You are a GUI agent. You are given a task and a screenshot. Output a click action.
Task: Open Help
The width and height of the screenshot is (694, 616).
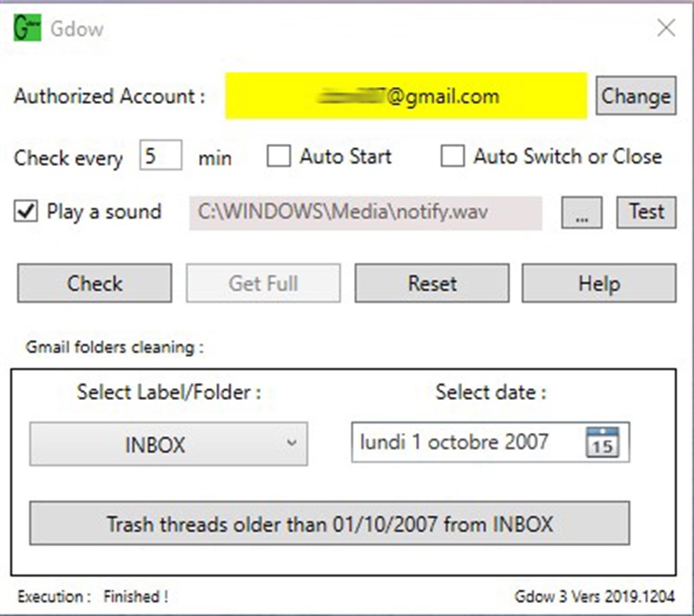tap(598, 283)
